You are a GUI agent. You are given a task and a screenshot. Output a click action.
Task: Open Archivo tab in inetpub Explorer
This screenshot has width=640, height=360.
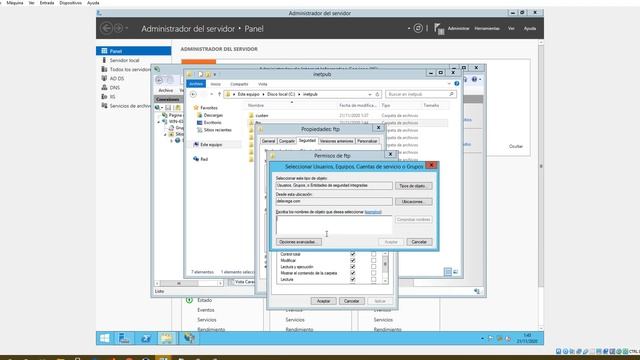point(196,84)
